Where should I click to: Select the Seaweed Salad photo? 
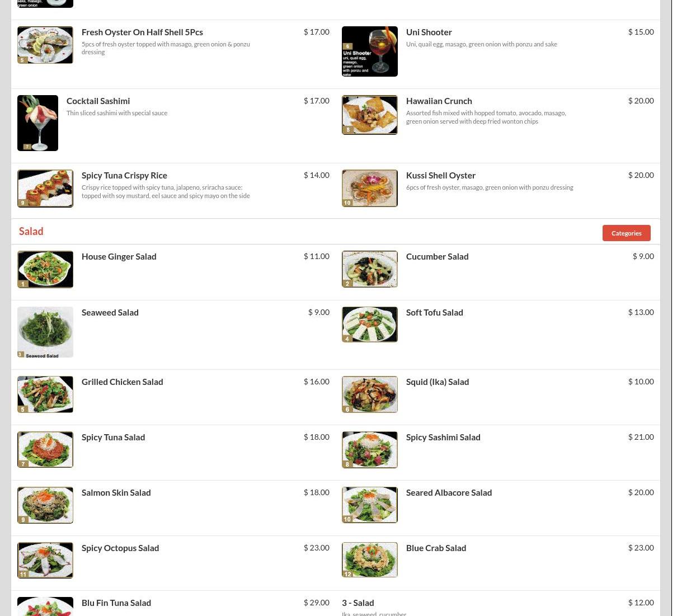45,332
